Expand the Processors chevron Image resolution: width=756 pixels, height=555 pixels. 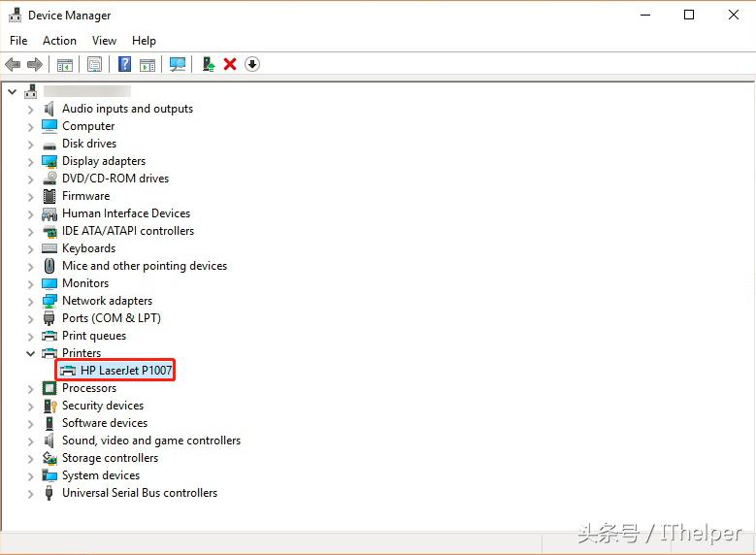(30, 389)
